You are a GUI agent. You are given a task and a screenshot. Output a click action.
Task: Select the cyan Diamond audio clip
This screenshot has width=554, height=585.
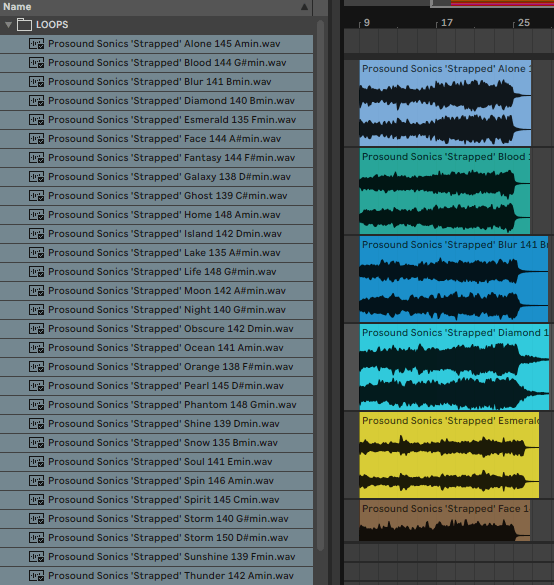point(454,367)
